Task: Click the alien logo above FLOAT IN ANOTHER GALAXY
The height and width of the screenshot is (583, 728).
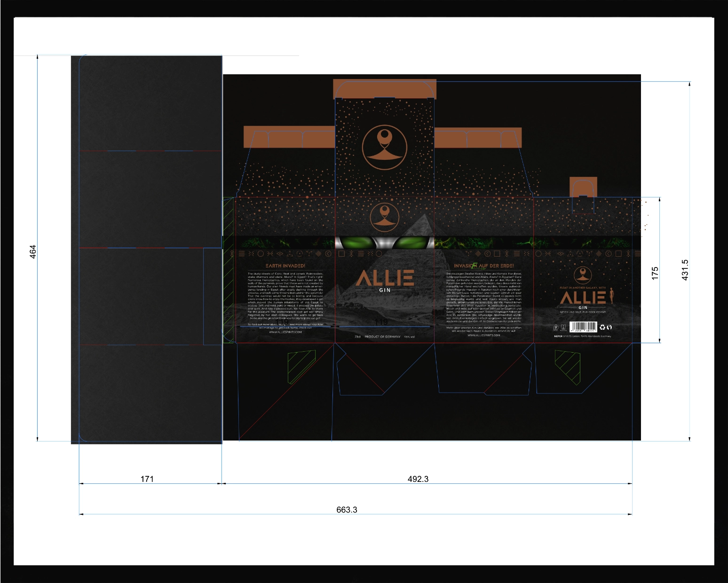Action: coord(583,275)
